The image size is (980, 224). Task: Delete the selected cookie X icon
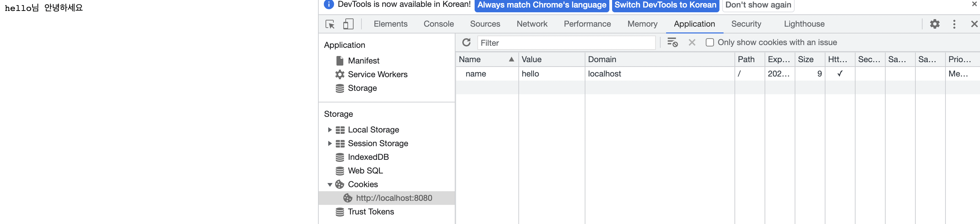(692, 43)
